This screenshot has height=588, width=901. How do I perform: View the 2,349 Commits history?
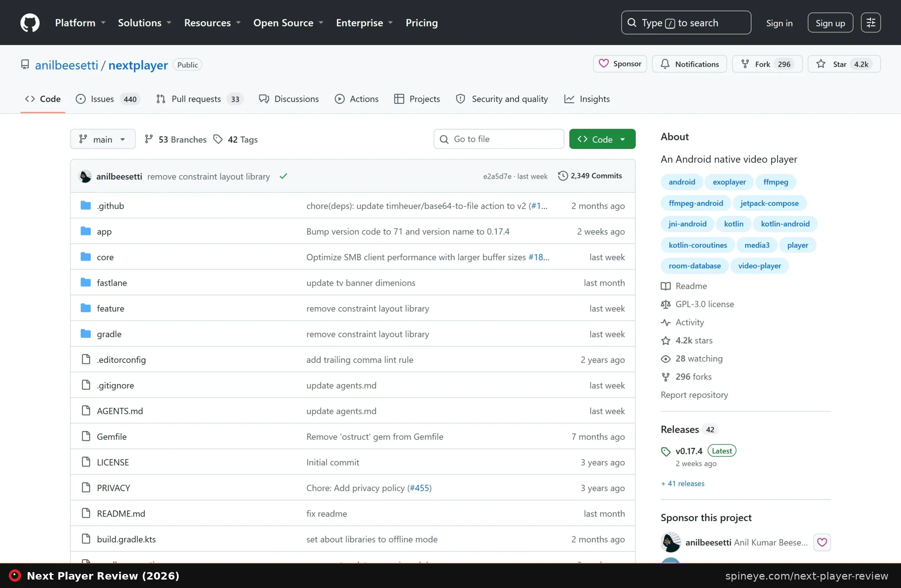point(590,176)
